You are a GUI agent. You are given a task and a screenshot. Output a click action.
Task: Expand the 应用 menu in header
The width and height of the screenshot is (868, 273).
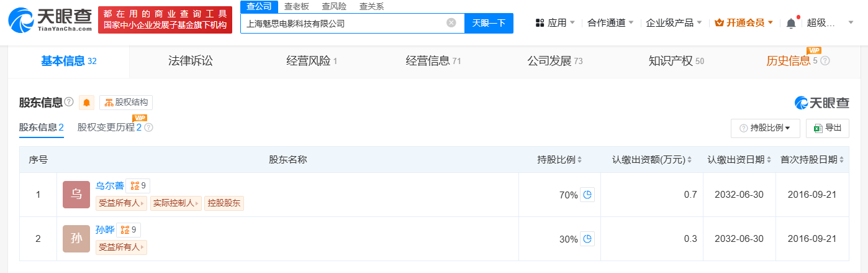(x=554, y=23)
